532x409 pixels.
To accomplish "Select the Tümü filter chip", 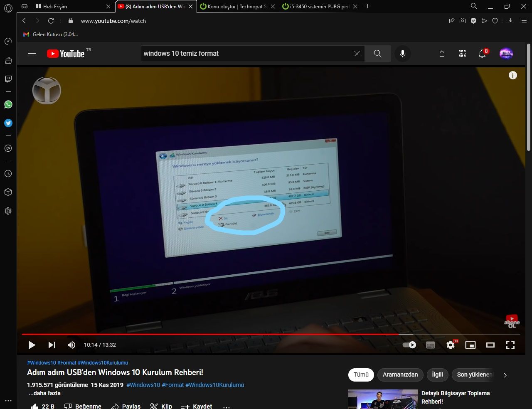I will (361, 375).
